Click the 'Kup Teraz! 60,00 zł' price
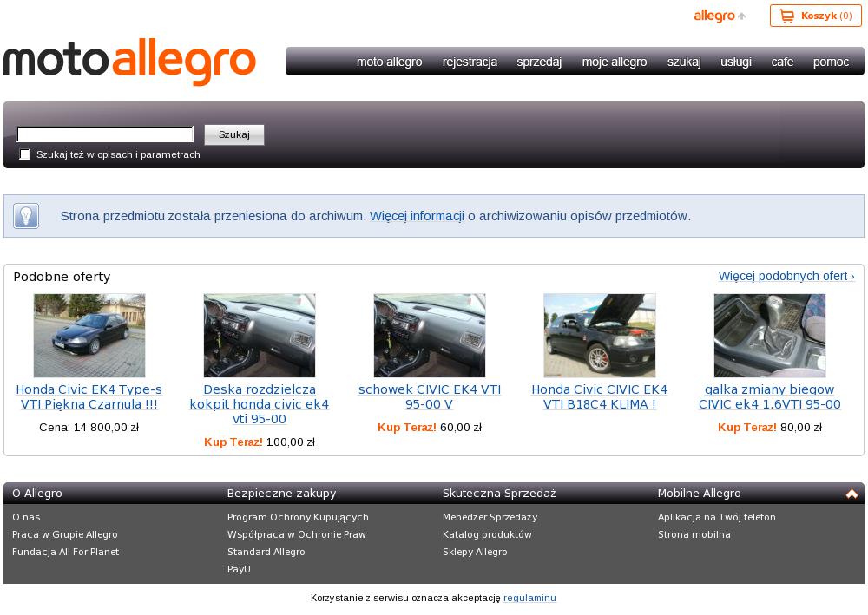This screenshot has width=868, height=615. [430, 427]
